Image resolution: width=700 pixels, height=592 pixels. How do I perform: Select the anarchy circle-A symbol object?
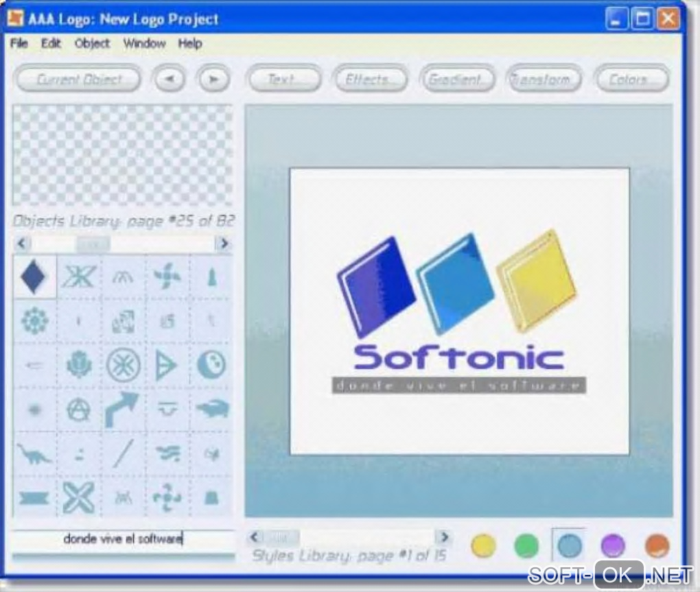pos(79,409)
